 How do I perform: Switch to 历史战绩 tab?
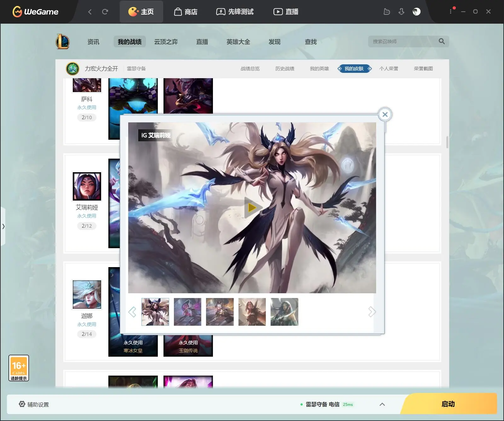(x=285, y=68)
